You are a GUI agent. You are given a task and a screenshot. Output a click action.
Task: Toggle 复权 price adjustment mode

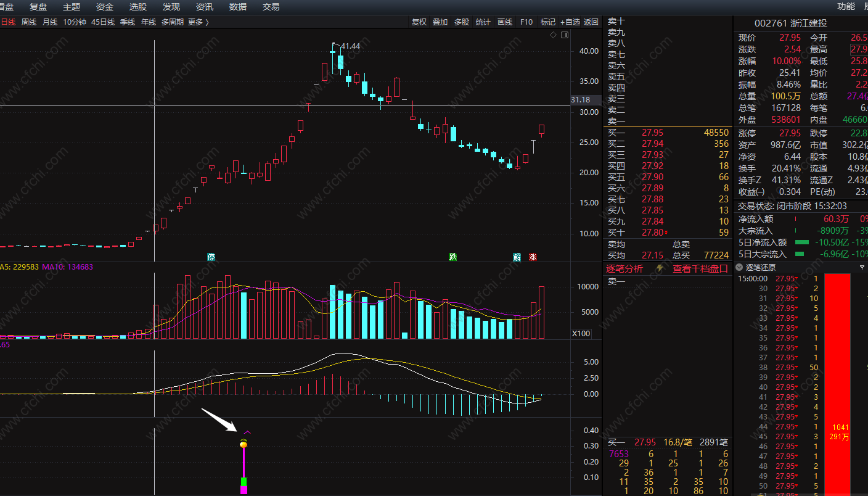(419, 22)
